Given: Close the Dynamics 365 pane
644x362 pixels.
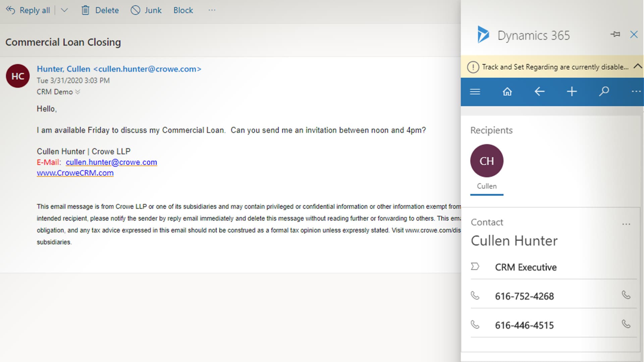Looking at the screenshot, I should pos(634,35).
